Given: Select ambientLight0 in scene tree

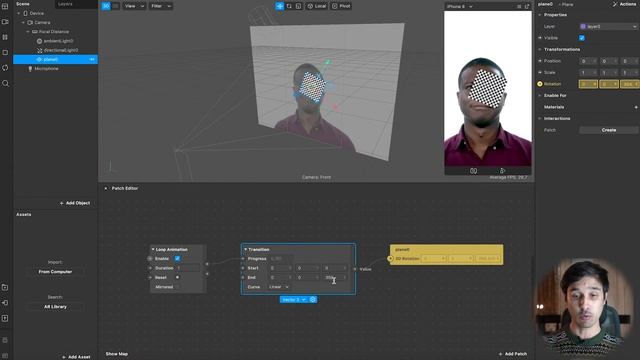Looking at the screenshot, I should pos(58,41).
